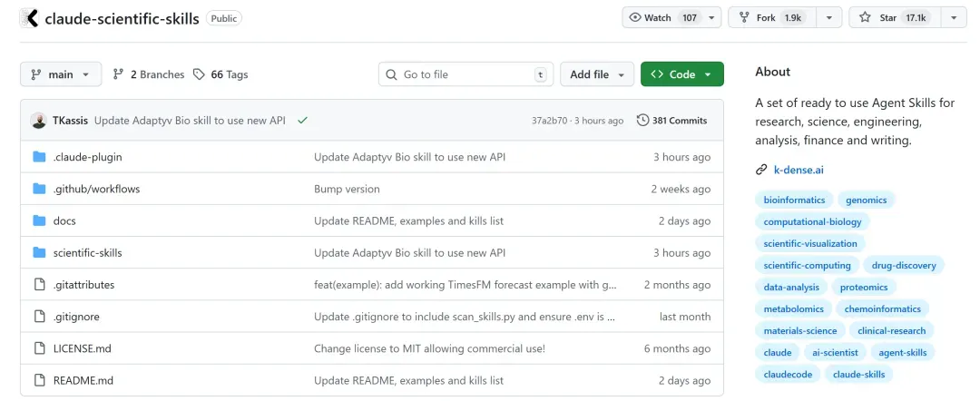The image size is (980, 401).
Task: Select the data-analysis topic tag
Action: pyautogui.click(x=791, y=288)
